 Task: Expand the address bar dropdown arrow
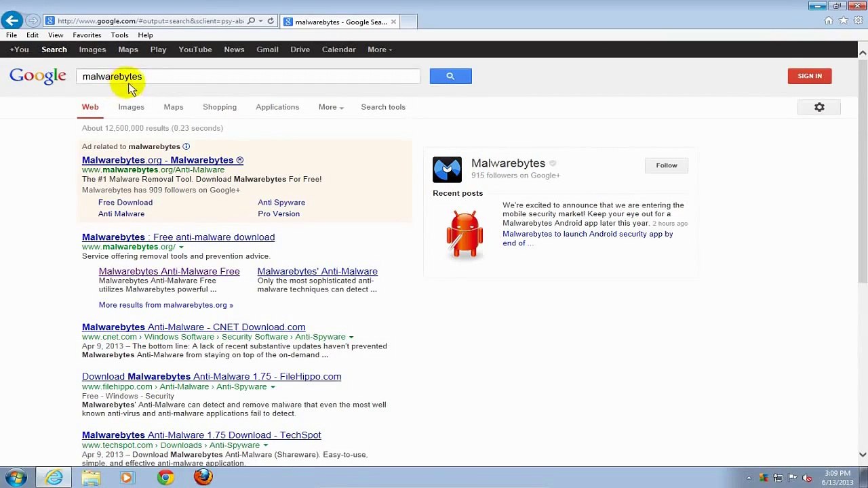click(x=262, y=21)
